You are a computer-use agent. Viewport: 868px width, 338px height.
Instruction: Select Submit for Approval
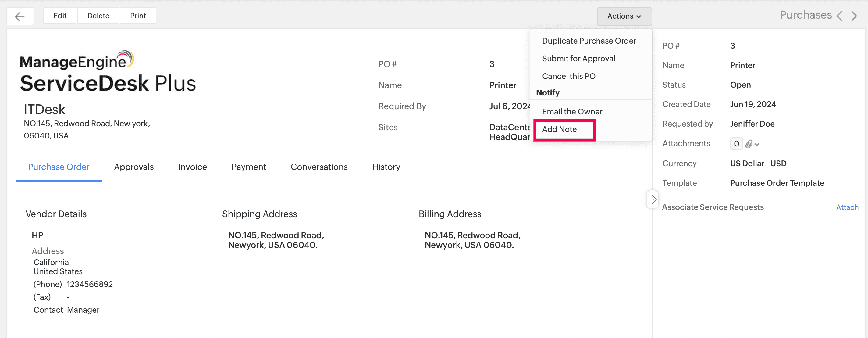578,59
